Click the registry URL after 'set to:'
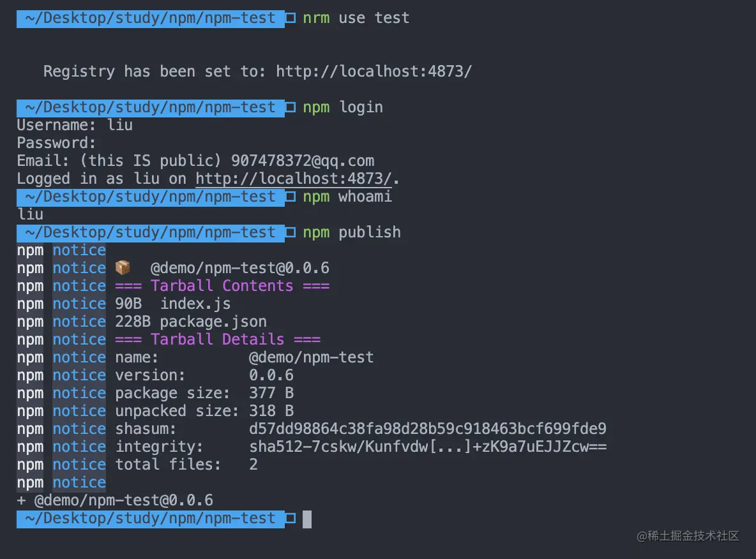This screenshot has width=756, height=559. pyautogui.click(x=374, y=71)
